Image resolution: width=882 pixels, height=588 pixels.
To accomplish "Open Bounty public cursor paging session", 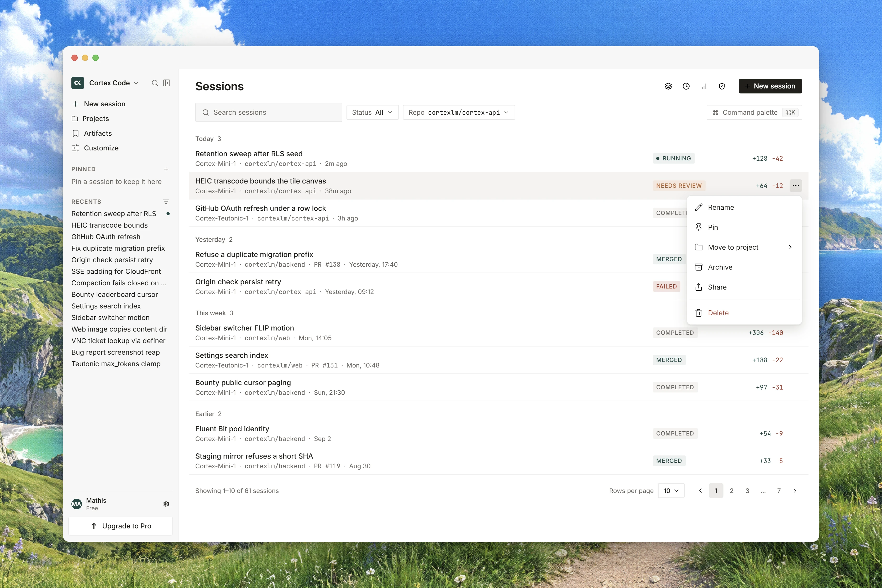I will (x=499, y=387).
